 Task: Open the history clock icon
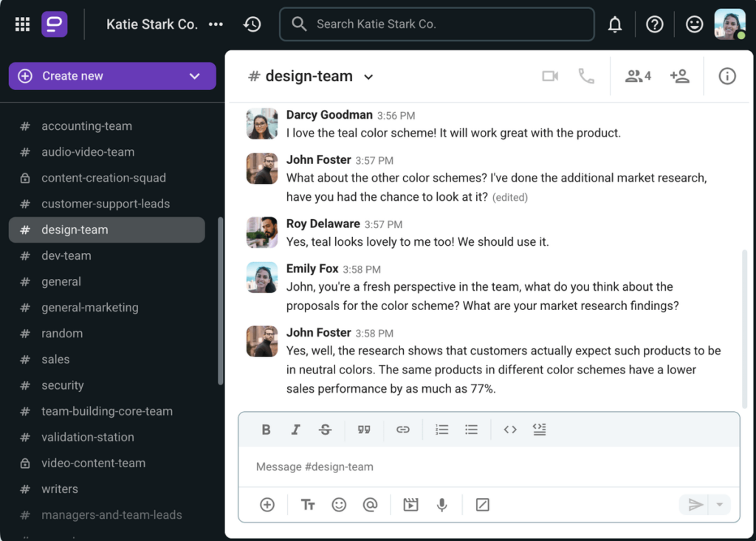pyautogui.click(x=252, y=24)
